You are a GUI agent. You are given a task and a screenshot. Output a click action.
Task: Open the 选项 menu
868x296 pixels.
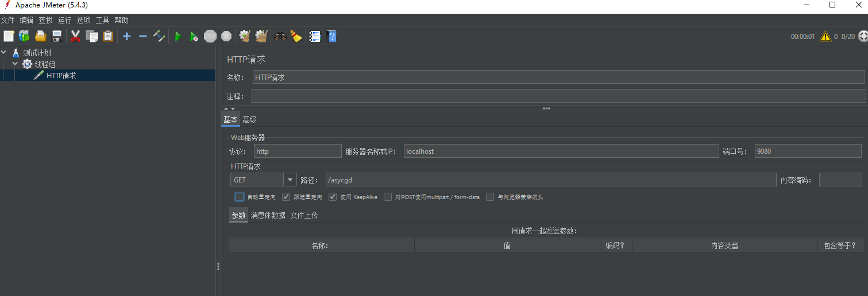click(x=83, y=20)
